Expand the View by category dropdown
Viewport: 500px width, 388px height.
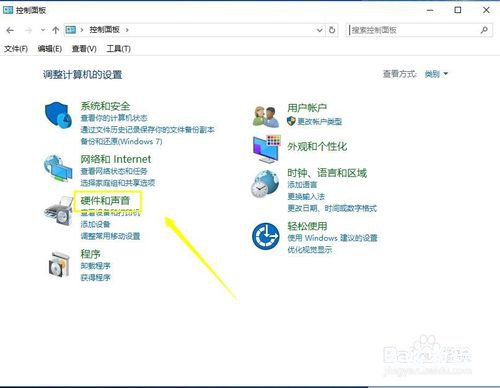pos(436,74)
